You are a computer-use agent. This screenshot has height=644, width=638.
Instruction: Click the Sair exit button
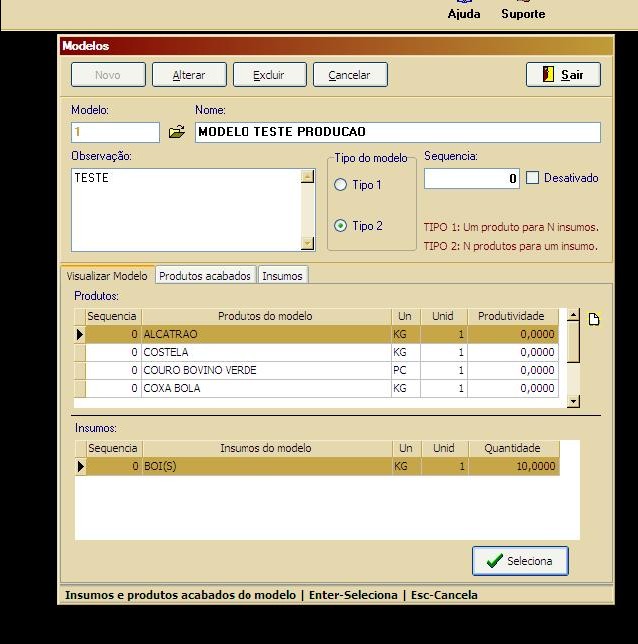pos(563,75)
